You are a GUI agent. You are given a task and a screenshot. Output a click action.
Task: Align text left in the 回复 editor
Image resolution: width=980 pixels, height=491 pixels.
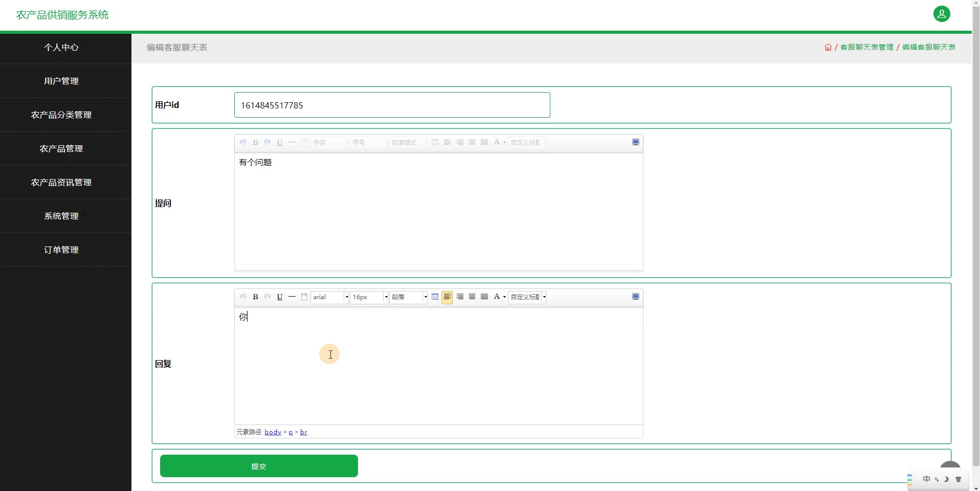pos(447,297)
